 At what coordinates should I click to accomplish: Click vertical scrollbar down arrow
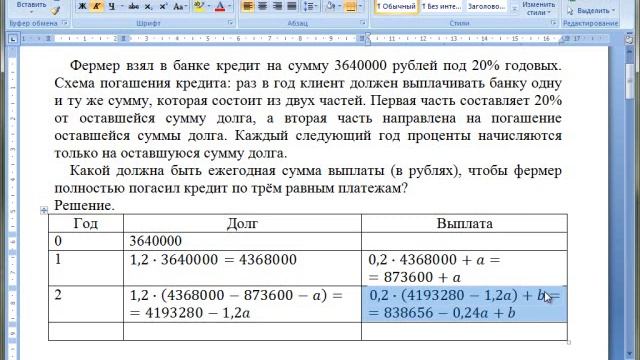(x=629, y=353)
